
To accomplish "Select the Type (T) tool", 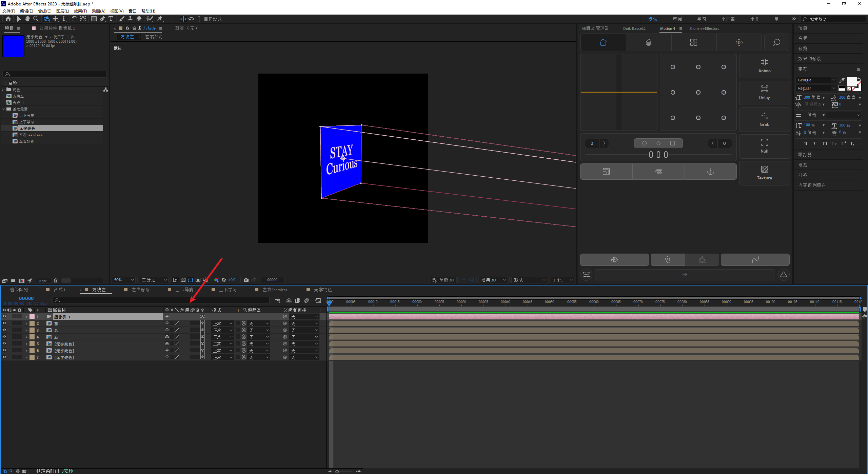I will pos(111,19).
